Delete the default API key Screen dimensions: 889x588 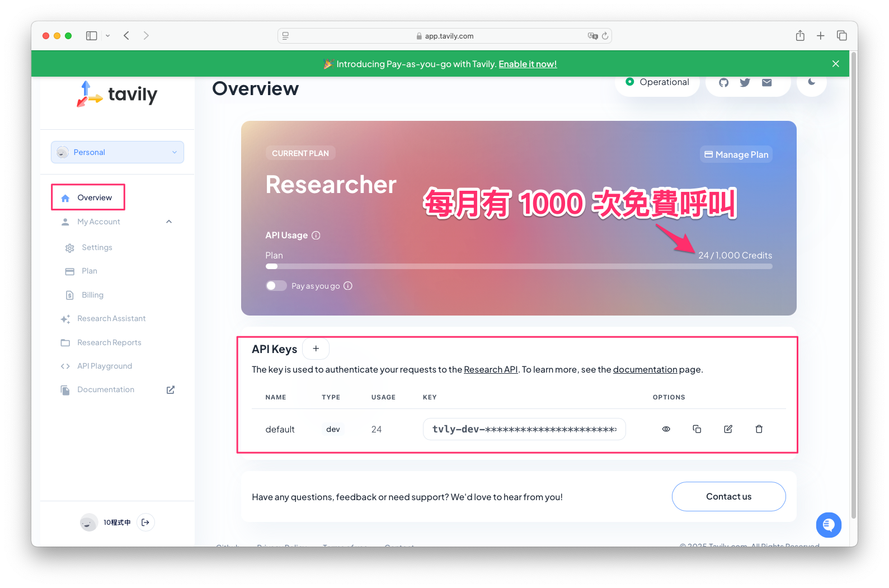pos(759,429)
